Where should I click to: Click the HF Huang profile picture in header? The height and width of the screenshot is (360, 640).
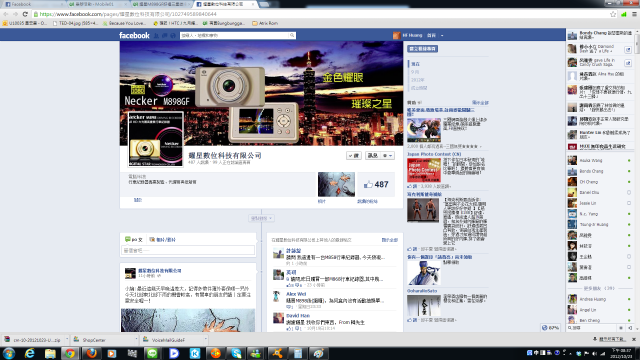(396, 36)
